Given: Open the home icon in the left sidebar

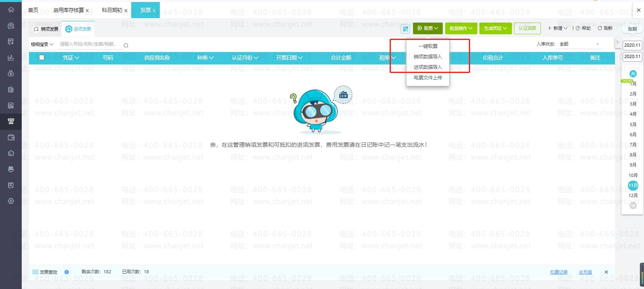Looking at the screenshot, I should point(11,10).
